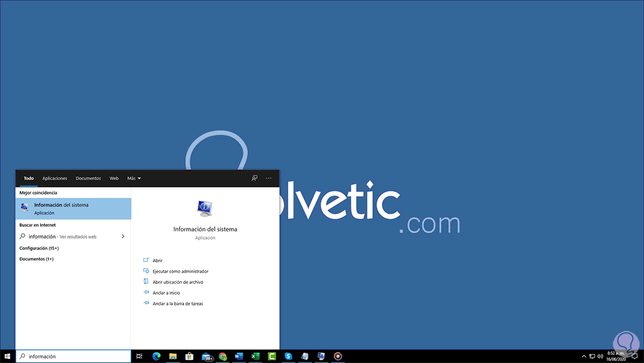Open Task View from the taskbar

(139, 356)
